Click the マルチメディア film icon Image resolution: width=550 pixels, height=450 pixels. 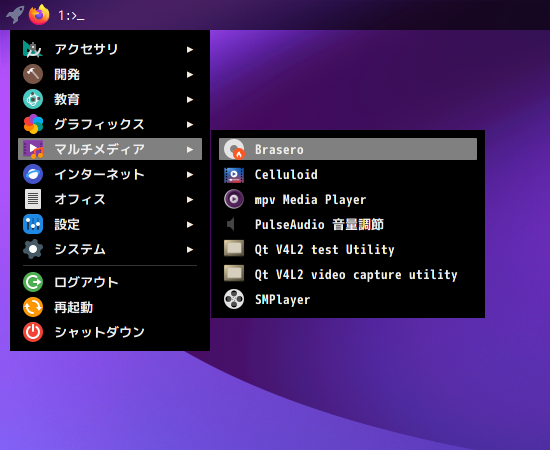(x=33, y=149)
